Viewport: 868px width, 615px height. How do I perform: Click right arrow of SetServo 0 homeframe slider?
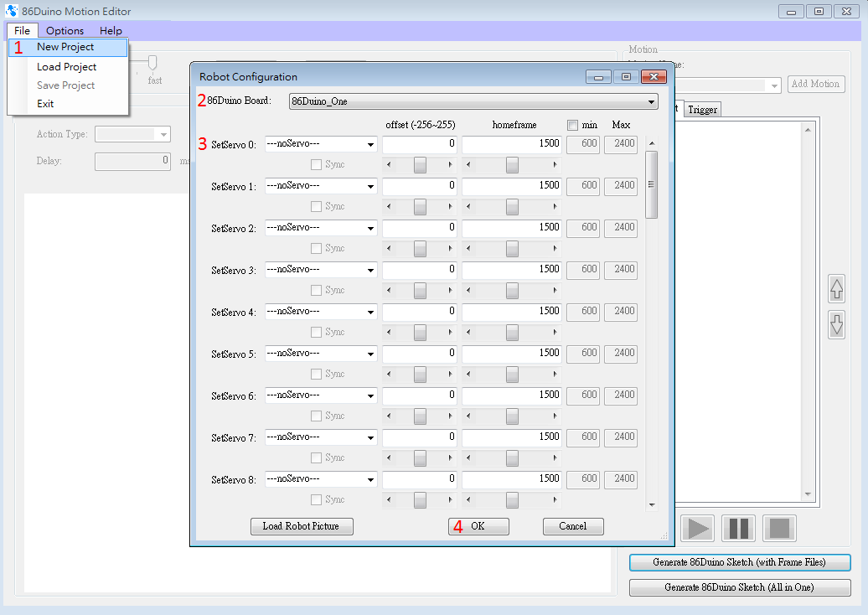tap(555, 164)
